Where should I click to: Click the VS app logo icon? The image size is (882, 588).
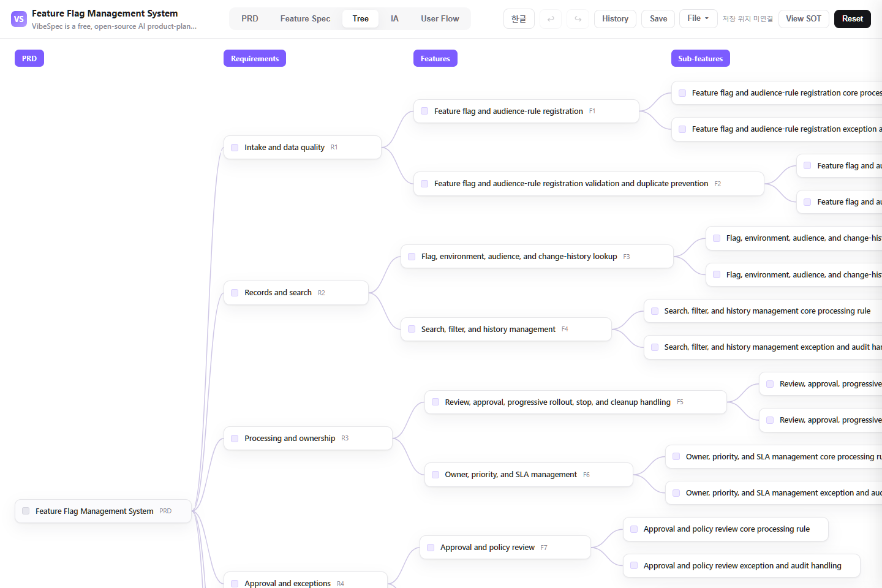tap(19, 19)
